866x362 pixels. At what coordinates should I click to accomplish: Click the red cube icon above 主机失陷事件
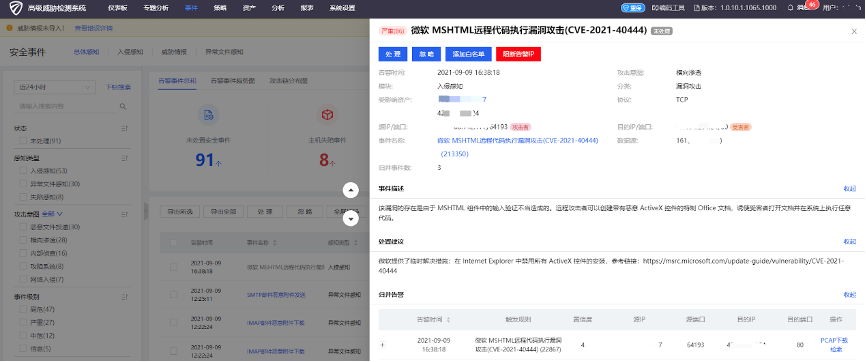coord(328,115)
